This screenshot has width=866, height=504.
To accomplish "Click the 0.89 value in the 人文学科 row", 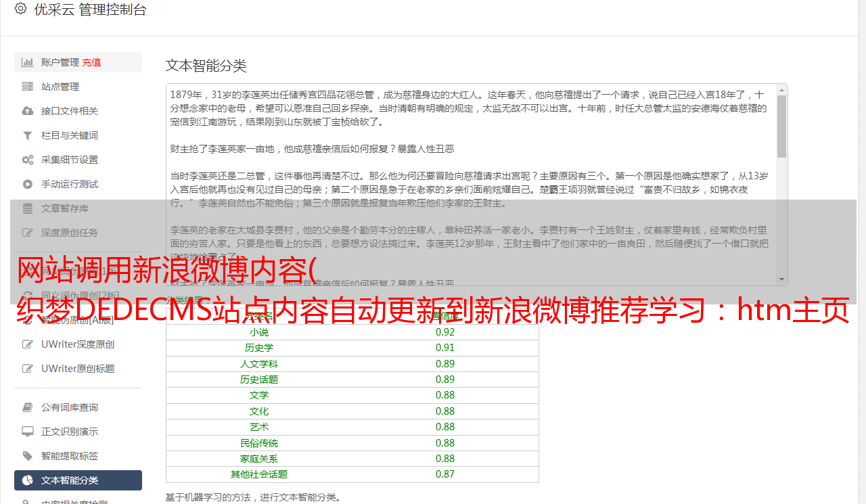I will (445, 364).
